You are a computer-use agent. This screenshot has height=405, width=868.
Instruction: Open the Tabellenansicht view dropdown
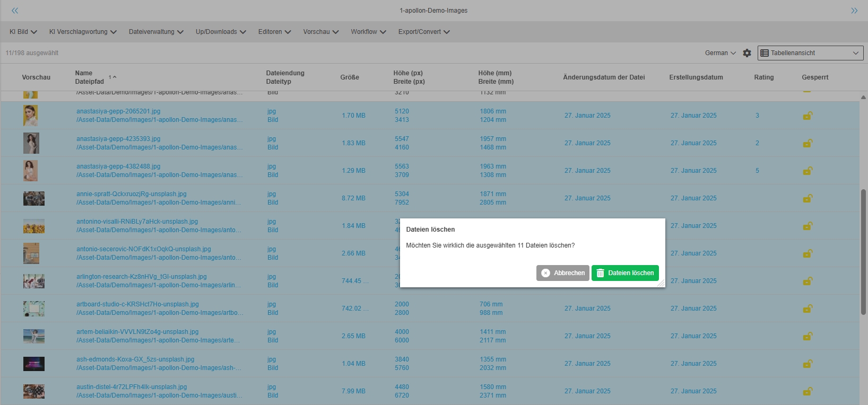(810, 53)
